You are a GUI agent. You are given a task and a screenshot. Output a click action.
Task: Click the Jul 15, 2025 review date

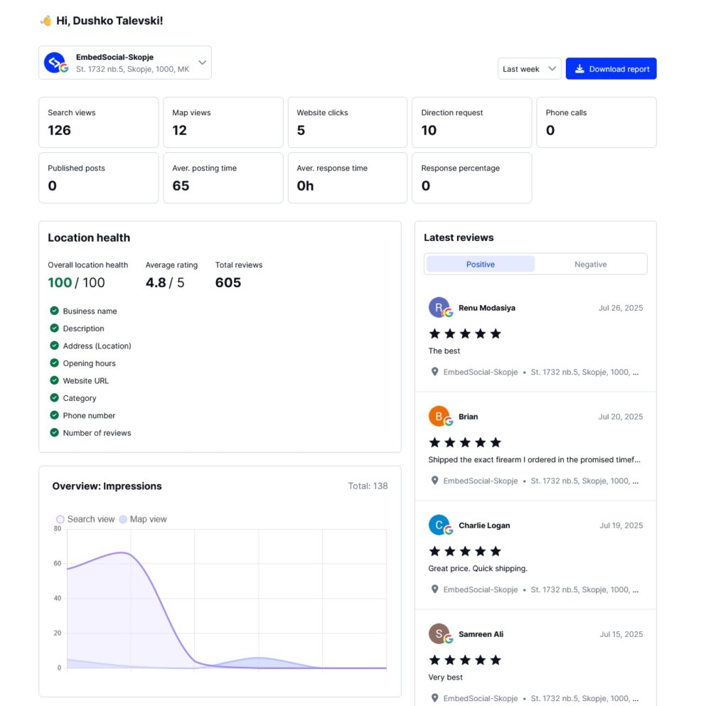coord(621,634)
